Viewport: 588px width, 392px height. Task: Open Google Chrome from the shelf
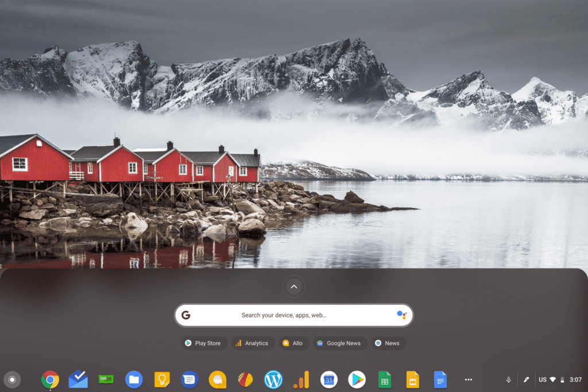coord(50,379)
